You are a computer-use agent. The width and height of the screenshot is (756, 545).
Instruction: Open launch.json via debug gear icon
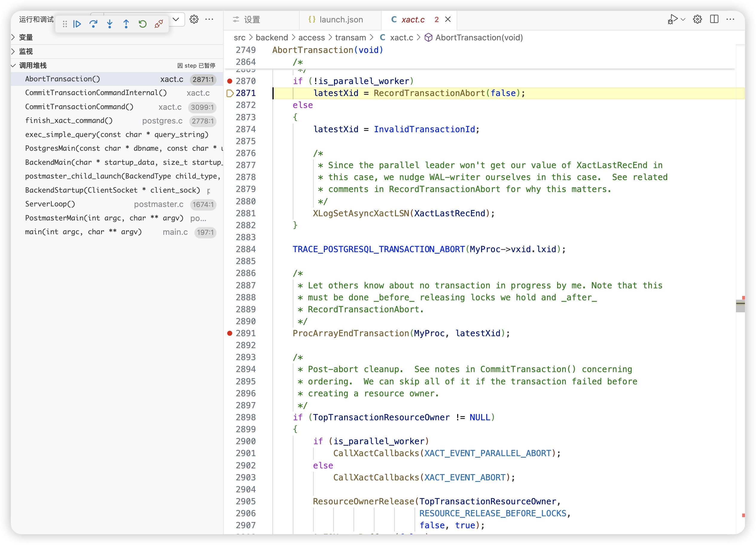tap(194, 19)
